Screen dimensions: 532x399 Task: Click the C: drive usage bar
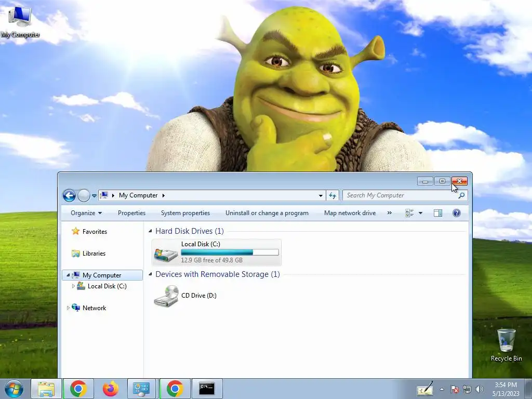pos(230,252)
